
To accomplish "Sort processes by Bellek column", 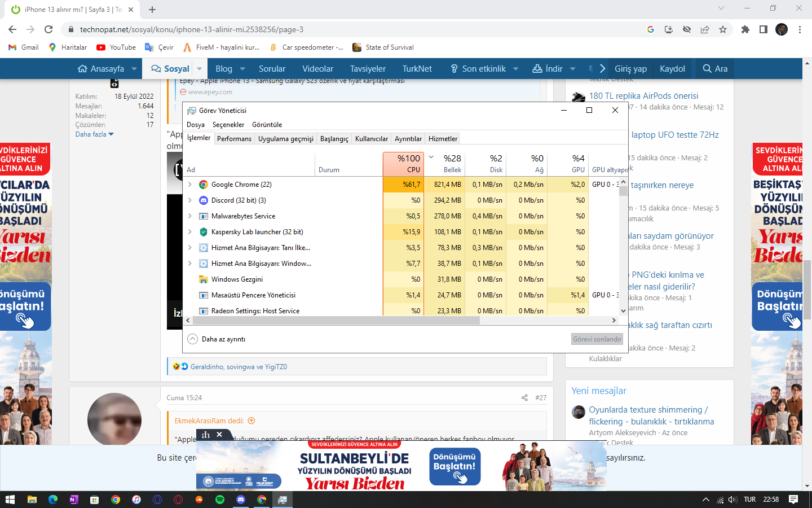I will 444,164.
